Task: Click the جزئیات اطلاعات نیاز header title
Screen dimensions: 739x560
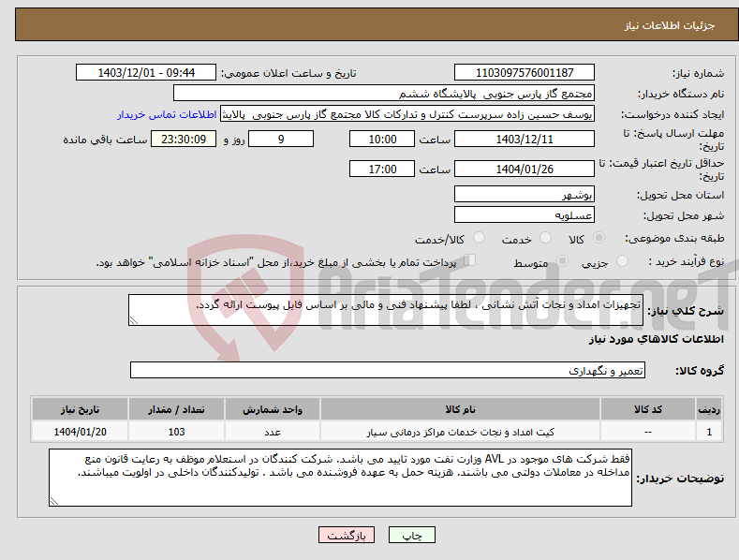Action: click(670, 25)
